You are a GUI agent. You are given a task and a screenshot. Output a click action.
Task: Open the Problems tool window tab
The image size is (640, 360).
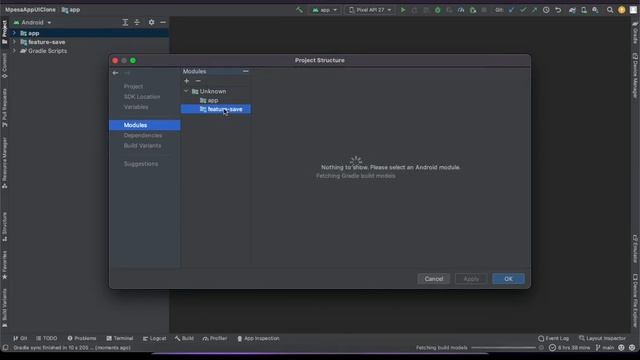click(x=82, y=338)
